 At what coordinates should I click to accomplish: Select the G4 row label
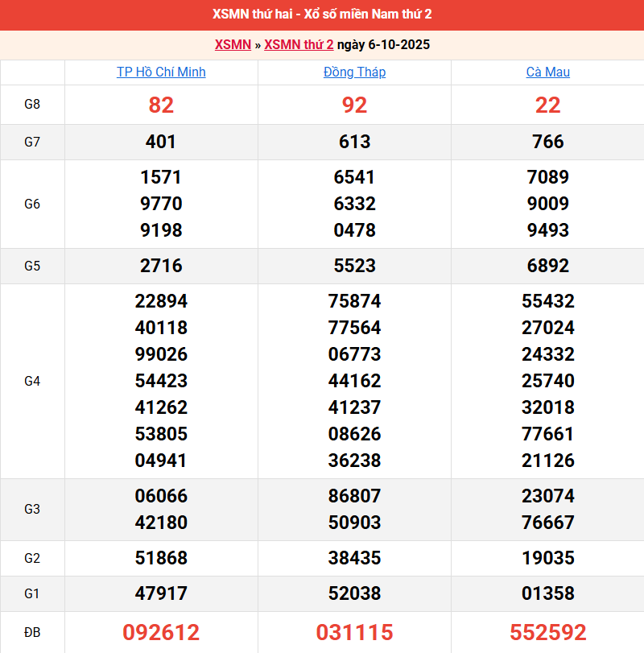[x=32, y=381]
